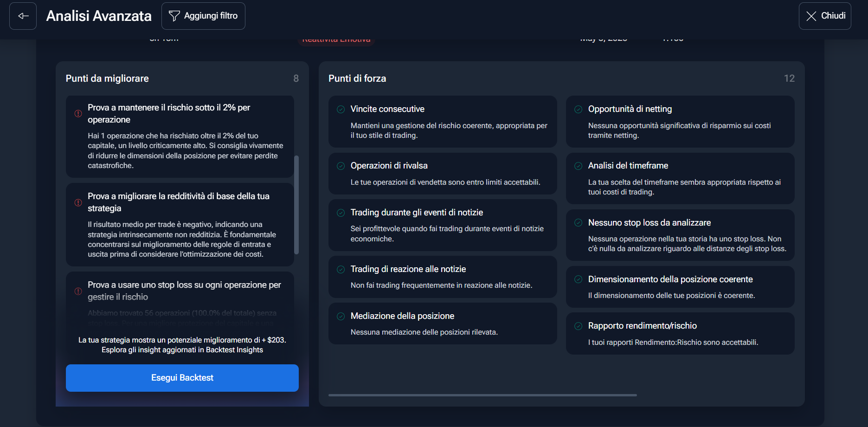Select the Vincite consecutive card title
The width and height of the screenshot is (868, 427).
[x=387, y=109]
